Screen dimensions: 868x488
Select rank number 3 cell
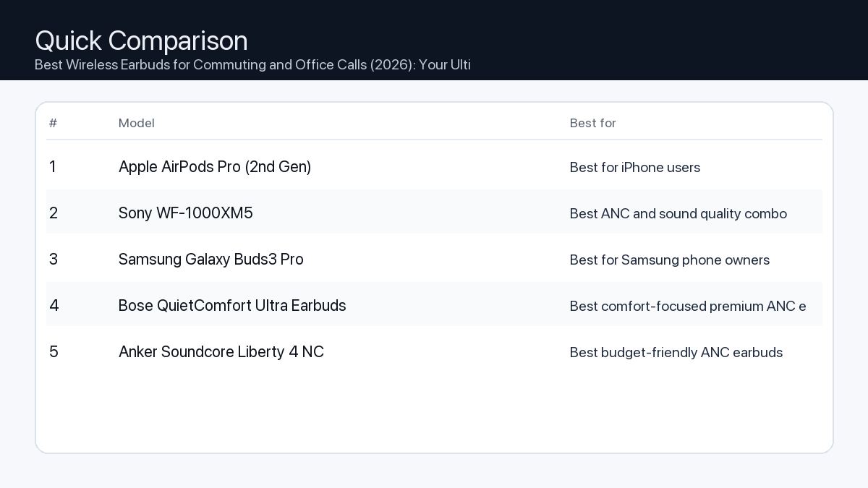coord(54,260)
